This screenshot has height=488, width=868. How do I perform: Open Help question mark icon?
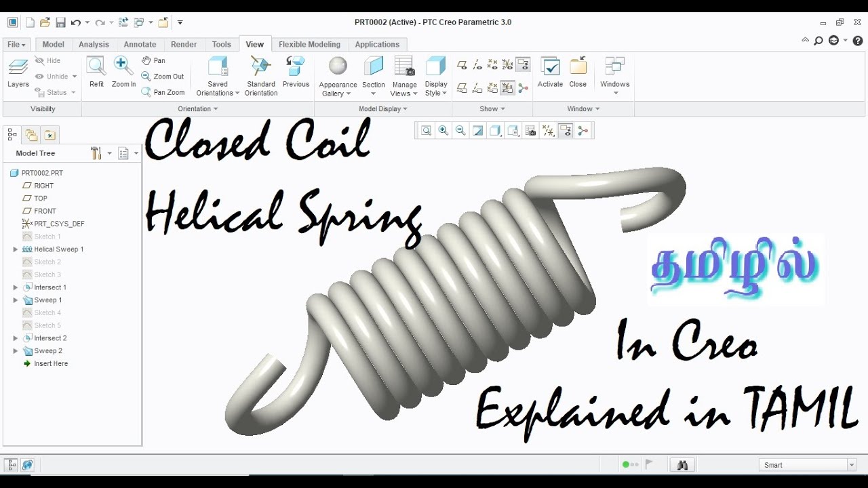coord(858,41)
